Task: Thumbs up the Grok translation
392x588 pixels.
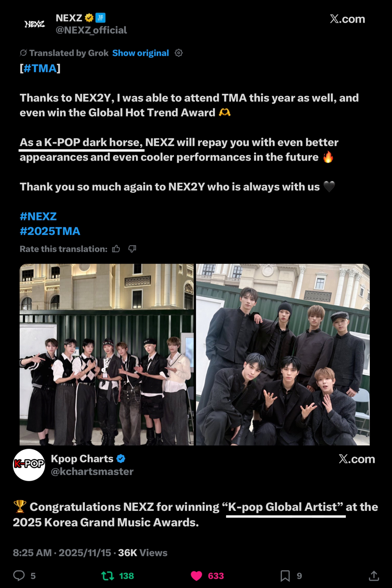Action: (116, 249)
